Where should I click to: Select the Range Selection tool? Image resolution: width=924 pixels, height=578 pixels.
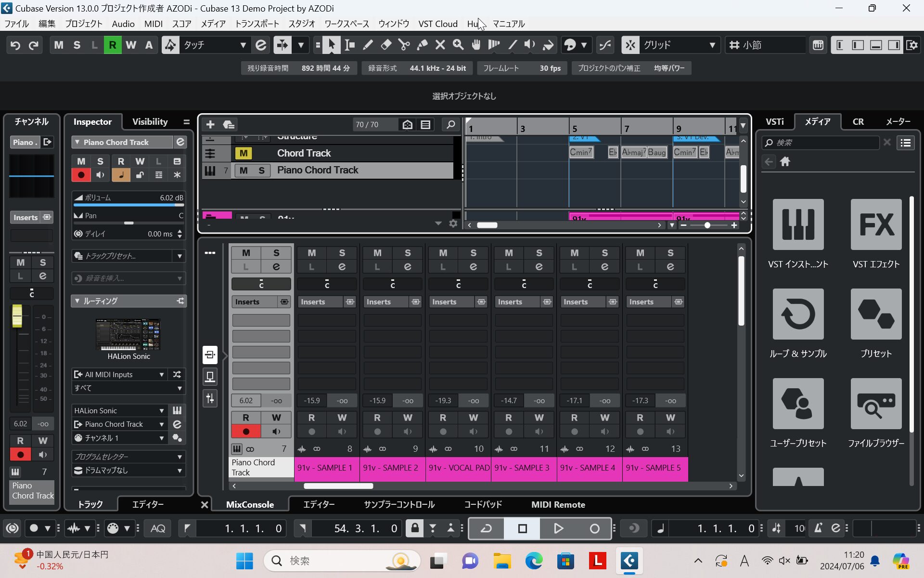tap(350, 45)
